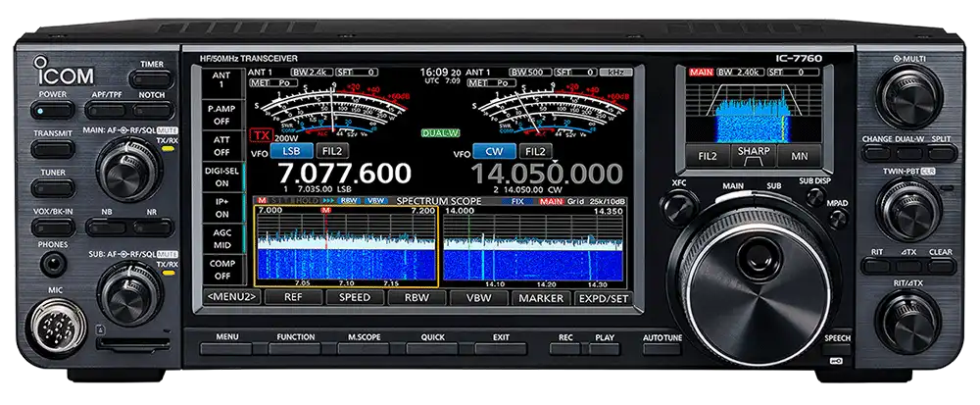
Task: Tap the SUB DISP small round button
Action: (815, 197)
